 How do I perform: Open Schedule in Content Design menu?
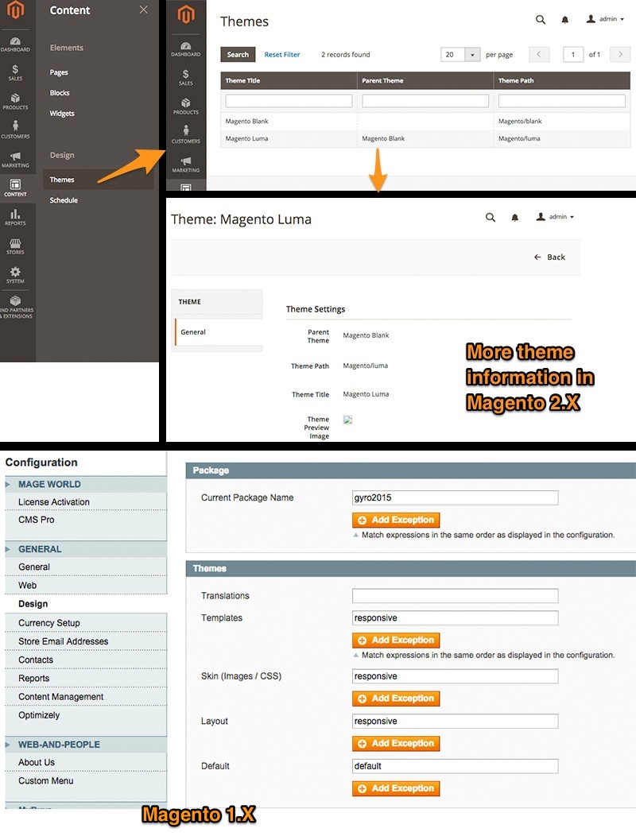pos(64,199)
